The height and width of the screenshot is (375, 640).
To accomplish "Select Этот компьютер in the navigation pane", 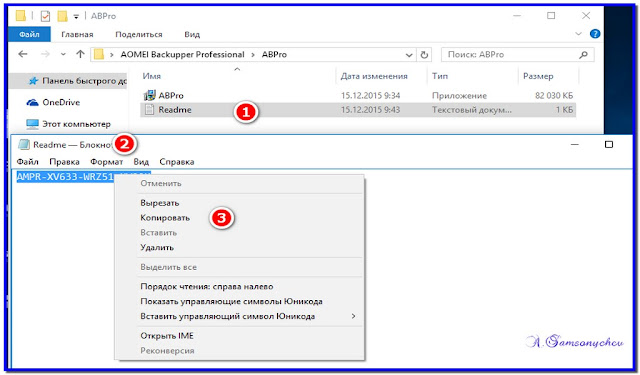I will coord(68,124).
